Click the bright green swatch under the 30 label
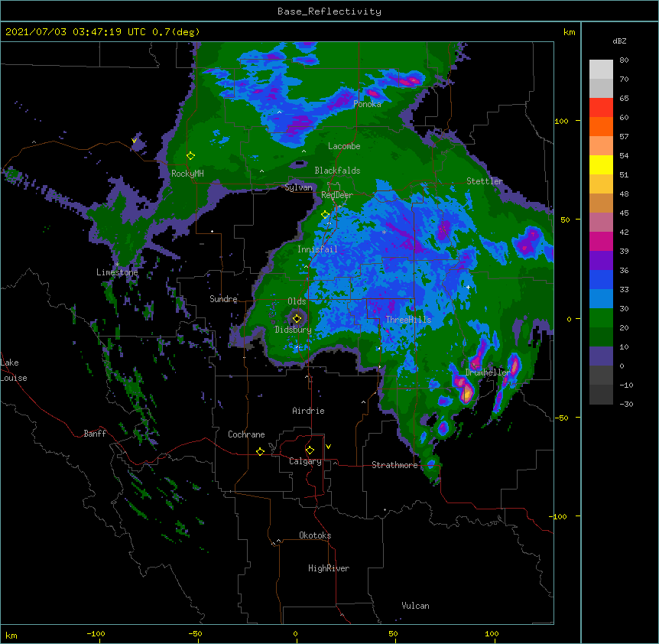 pos(601,318)
